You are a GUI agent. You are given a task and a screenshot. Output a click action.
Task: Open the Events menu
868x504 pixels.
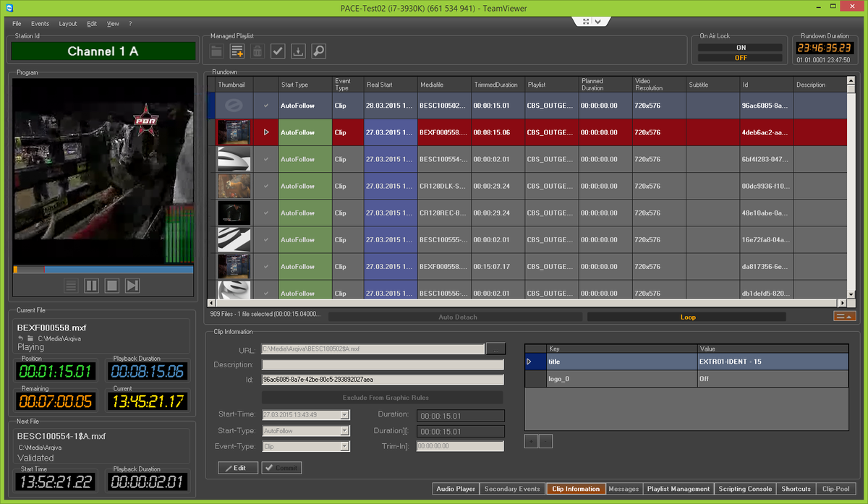(x=40, y=24)
